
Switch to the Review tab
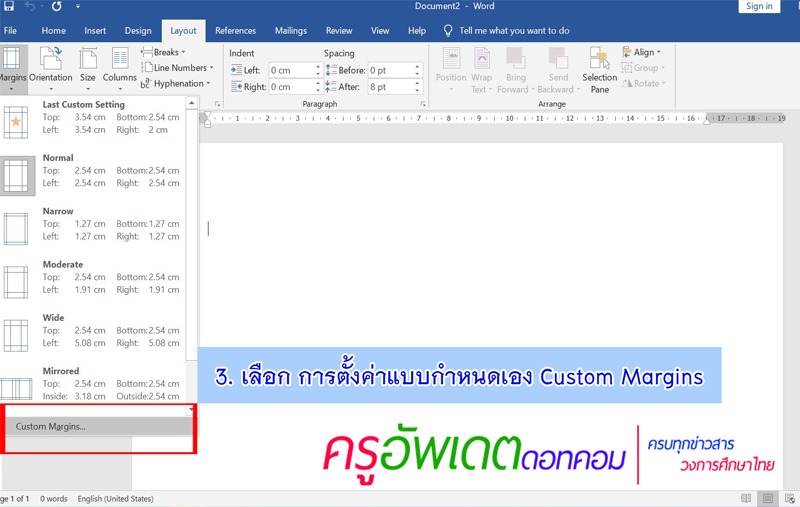click(339, 31)
